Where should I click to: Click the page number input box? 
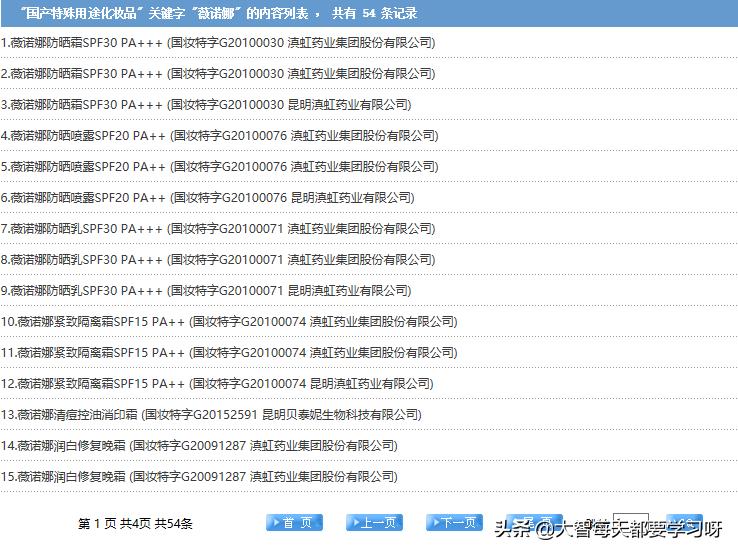(x=631, y=522)
